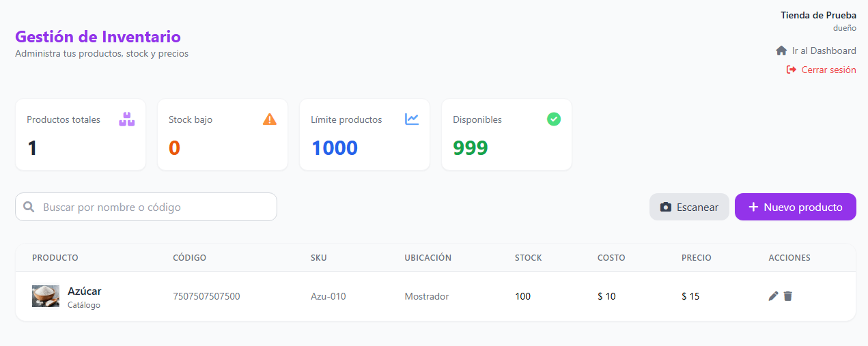Image resolution: width=868 pixels, height=346 pixels.
Task: Click the boxes icon on Productos totales card
Action: coord(127,119)
